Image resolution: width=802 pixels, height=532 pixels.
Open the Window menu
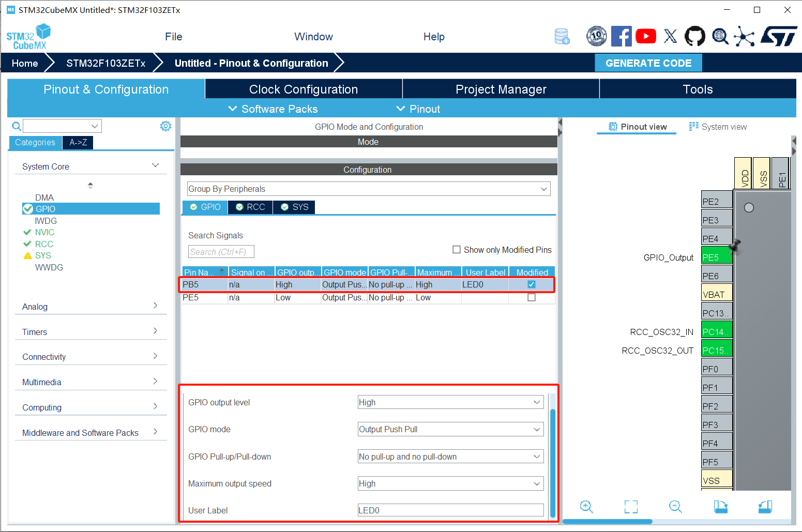pos(313,37)
